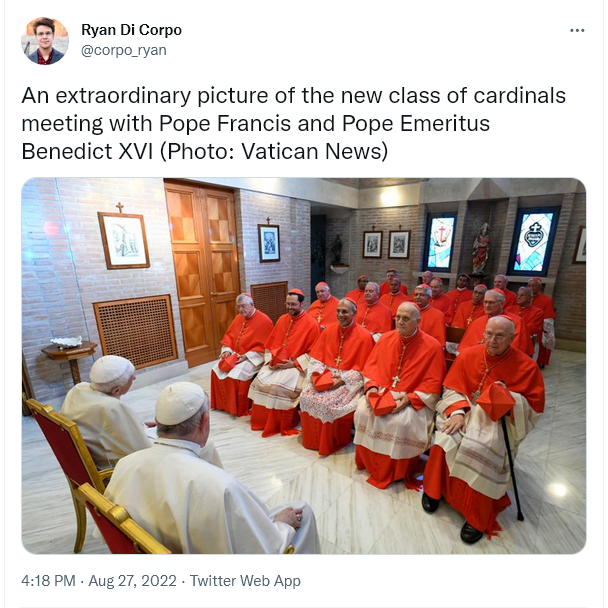Click the lattice grille below the framed picture
The height and width of the screenshot is (608, 608).
(x=135, y=332)
